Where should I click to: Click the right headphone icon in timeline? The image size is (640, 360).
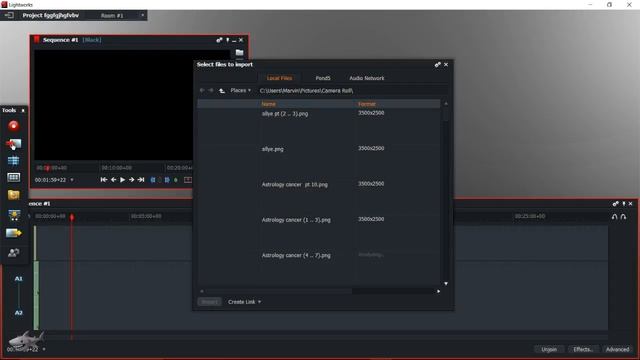[623, 217]
